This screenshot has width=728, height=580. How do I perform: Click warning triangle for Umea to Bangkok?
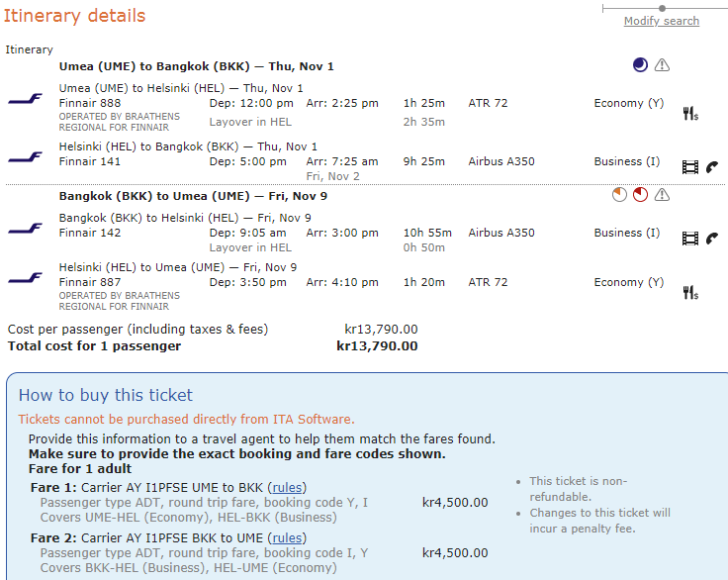tap(662, 65)
